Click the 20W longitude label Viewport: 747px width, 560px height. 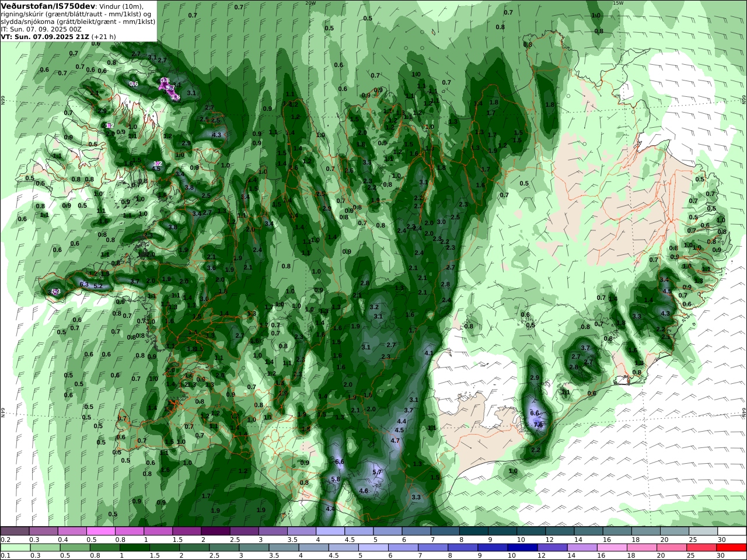pos(310,3)
